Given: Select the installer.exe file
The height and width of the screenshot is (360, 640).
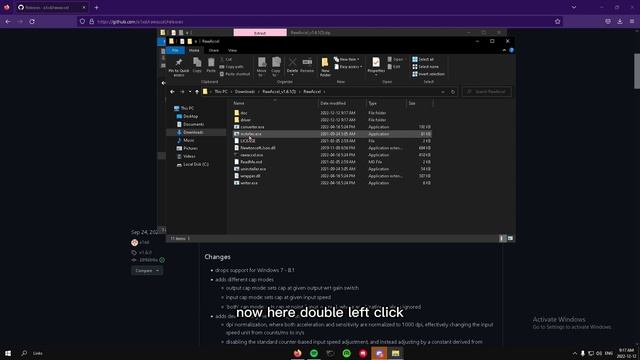Looking at the screenshot, I should point(332,134).
